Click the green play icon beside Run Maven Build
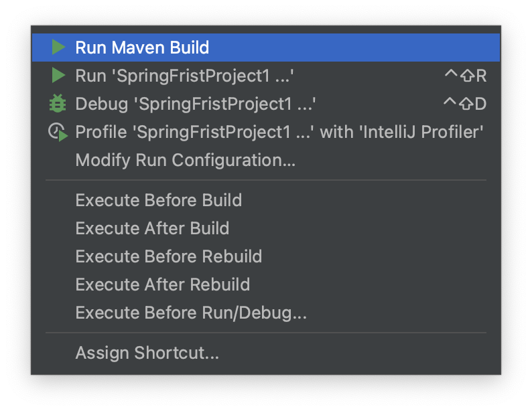The image size is (532, 411). point(58,47)
